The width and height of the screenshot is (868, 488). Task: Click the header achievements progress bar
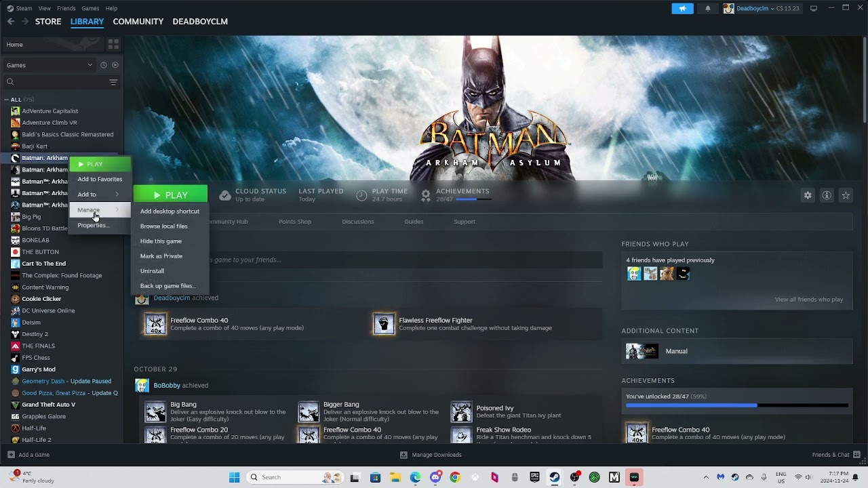[475, 199]
